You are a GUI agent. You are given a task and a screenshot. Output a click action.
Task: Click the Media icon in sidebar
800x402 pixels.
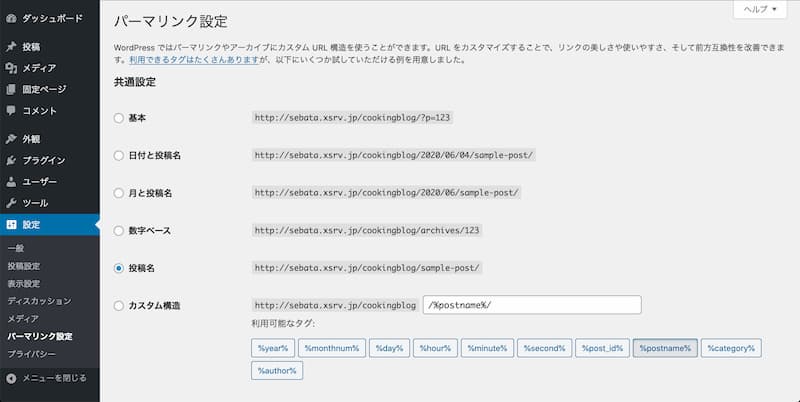11,68
